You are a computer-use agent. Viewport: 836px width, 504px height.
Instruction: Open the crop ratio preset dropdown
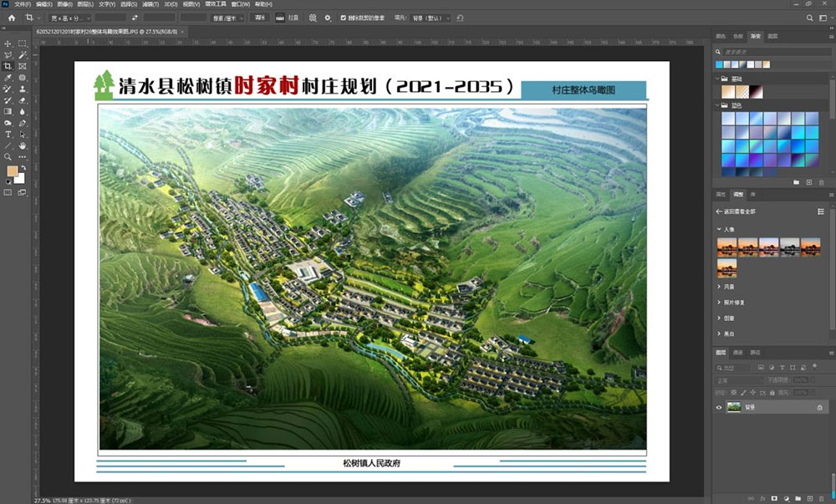(68, 18)
